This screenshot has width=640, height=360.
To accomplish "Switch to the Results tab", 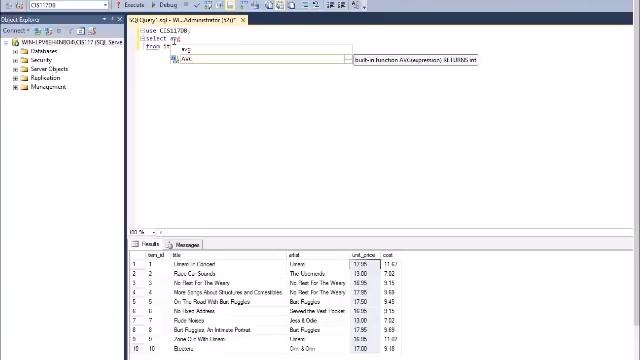I will point(146,244).
